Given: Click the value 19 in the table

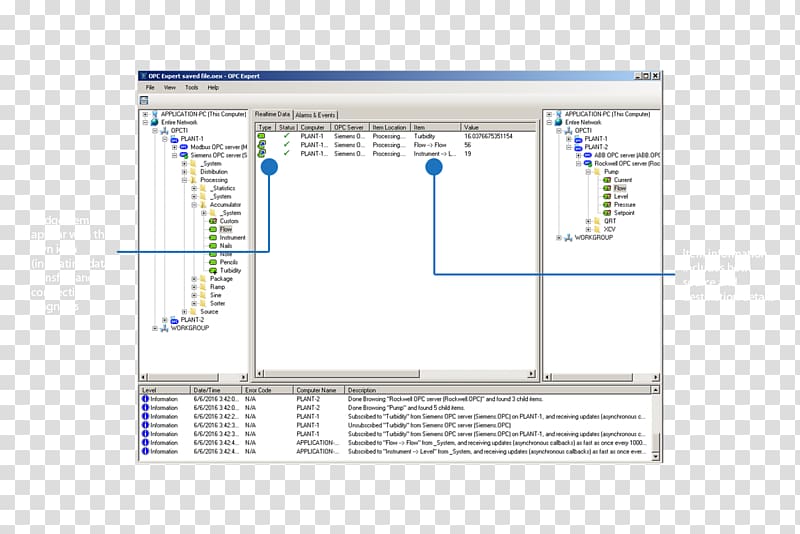Looking at the screenshot, I should coord(467,154).
